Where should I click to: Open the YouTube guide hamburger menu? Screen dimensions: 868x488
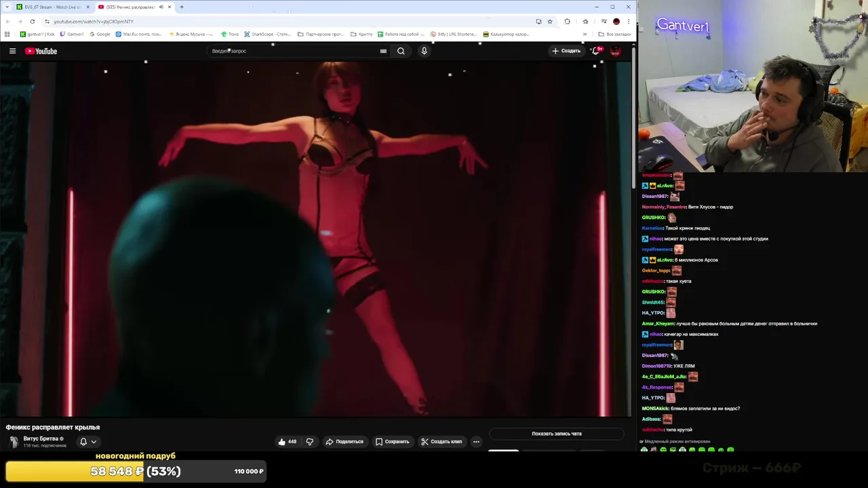[12, 51]
